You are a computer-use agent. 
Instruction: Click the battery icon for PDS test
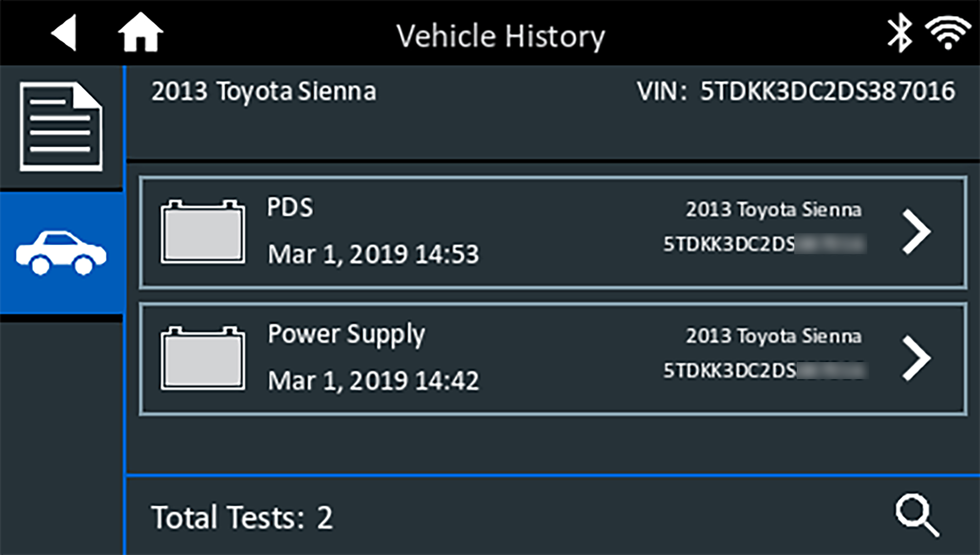[x=203, y=232]
